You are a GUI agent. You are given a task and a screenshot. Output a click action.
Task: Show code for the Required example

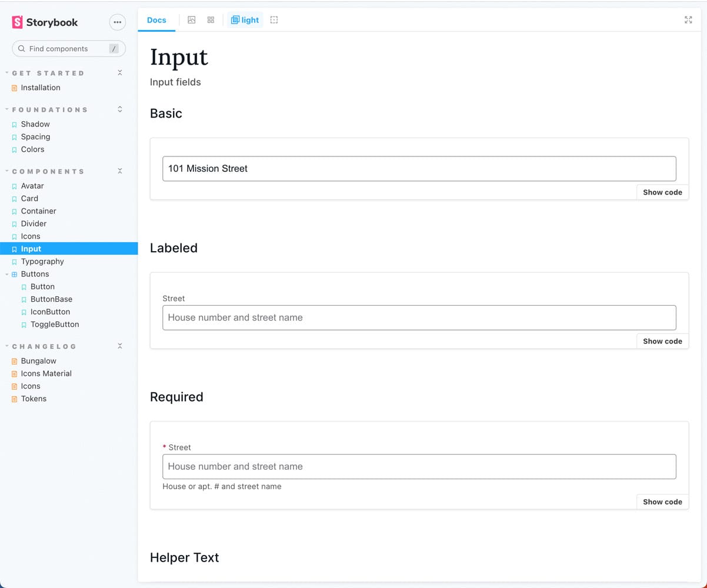pos(662,502)
